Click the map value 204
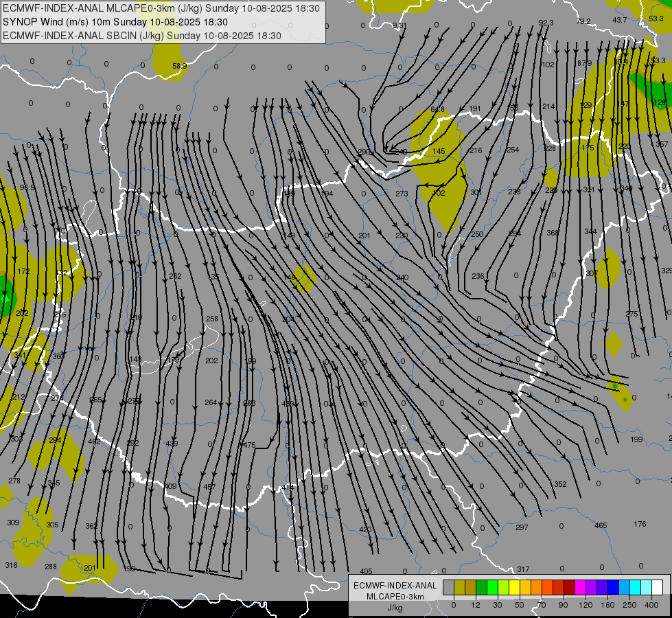The height and width of the screenshot is (618, 672). coord(288,319)
